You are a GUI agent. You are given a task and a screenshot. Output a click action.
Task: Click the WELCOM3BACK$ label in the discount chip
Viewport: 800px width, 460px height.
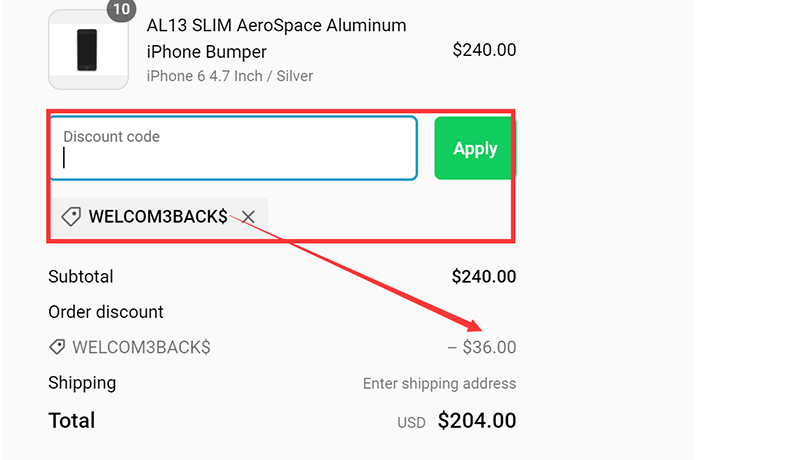(x=158, y=216)
